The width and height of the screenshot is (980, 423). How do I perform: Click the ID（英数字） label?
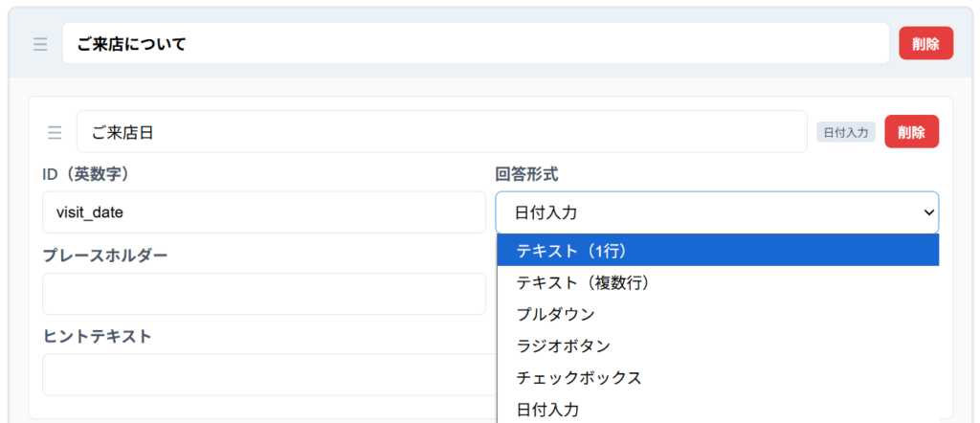[86, 174]
